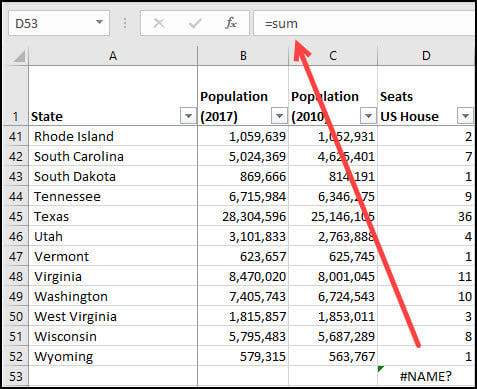Select row 45 header
This screenshot has width=477, height=389.
(16, 216)
